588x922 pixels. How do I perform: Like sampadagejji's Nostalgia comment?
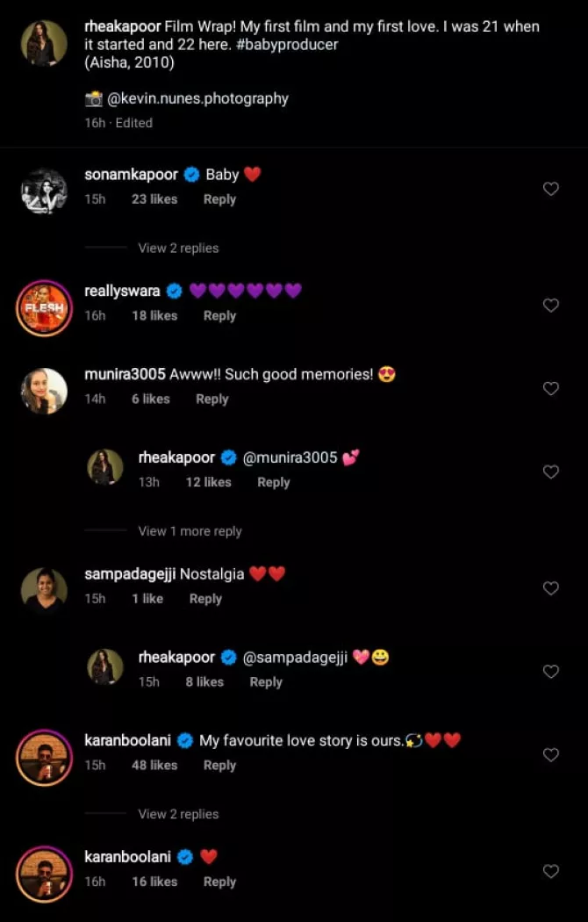click(x=551, y=588)
